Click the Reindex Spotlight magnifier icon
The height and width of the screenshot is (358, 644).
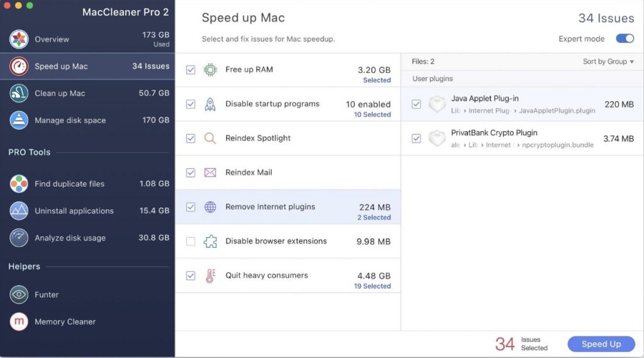point(210,138)
